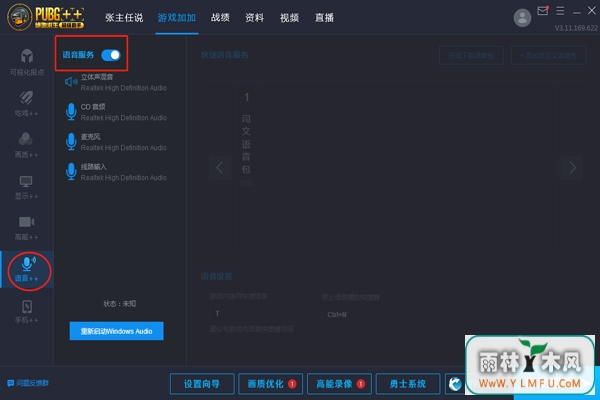Switch to the 资料 tab

[254, 18]
